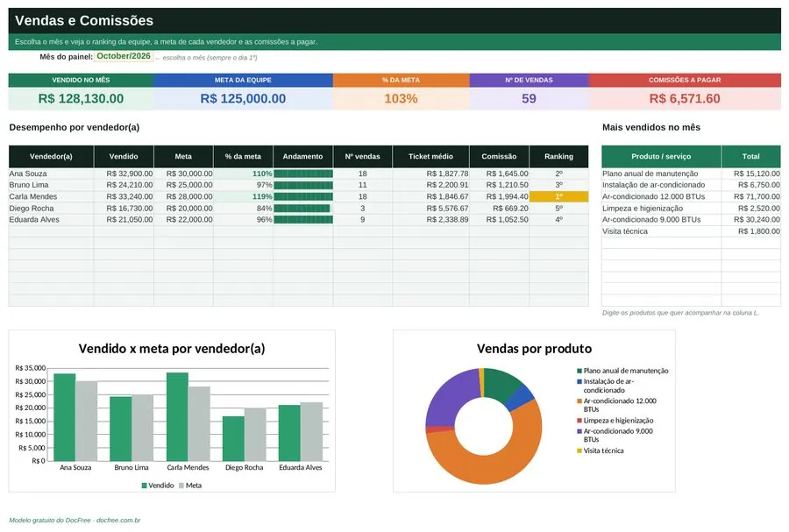Click the docfree.com.br footer text
Viewport: 789px width, 532px height.
[x=118, y=521]
